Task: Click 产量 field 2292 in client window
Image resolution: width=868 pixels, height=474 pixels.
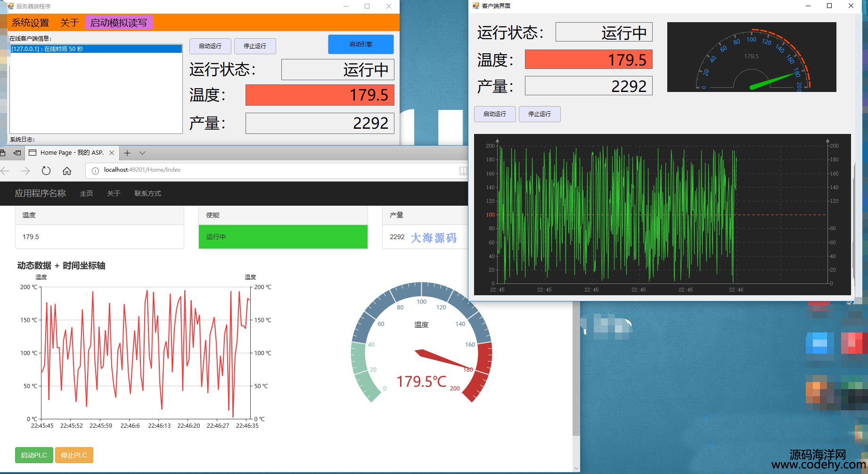Action: pyautogui.click(x=589, y=86)
